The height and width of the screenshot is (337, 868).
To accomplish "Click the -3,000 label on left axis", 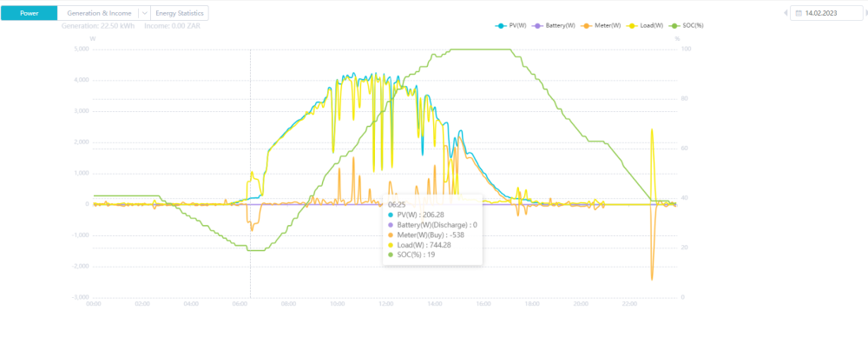I will point(80,298).
